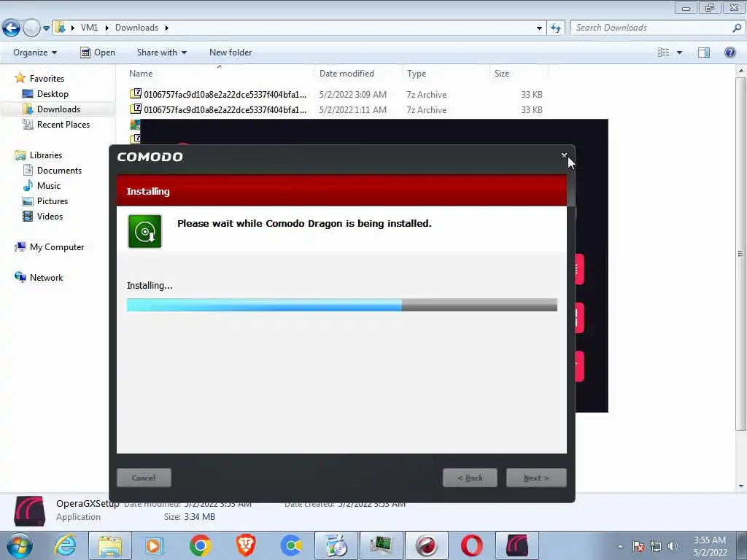Select the 7z archive modified 3:09 AM
The width and height of the screenshot is (747, 560).
336,94
